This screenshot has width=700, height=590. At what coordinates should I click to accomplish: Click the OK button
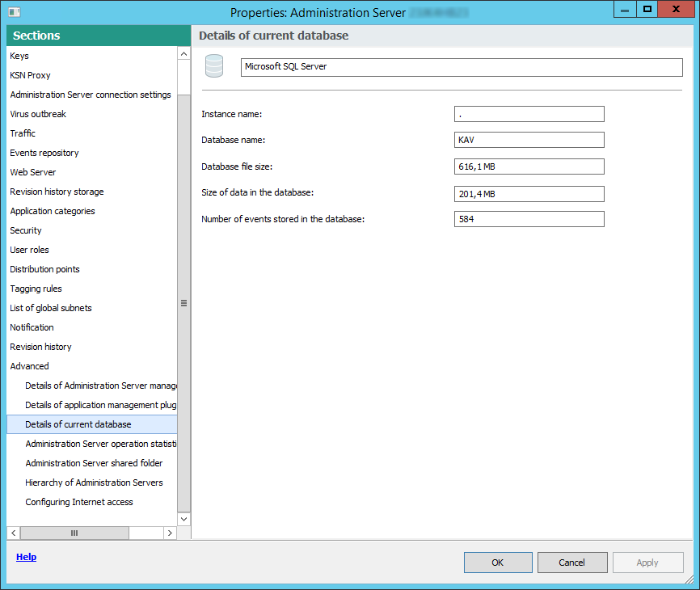(x=497, y=562)
